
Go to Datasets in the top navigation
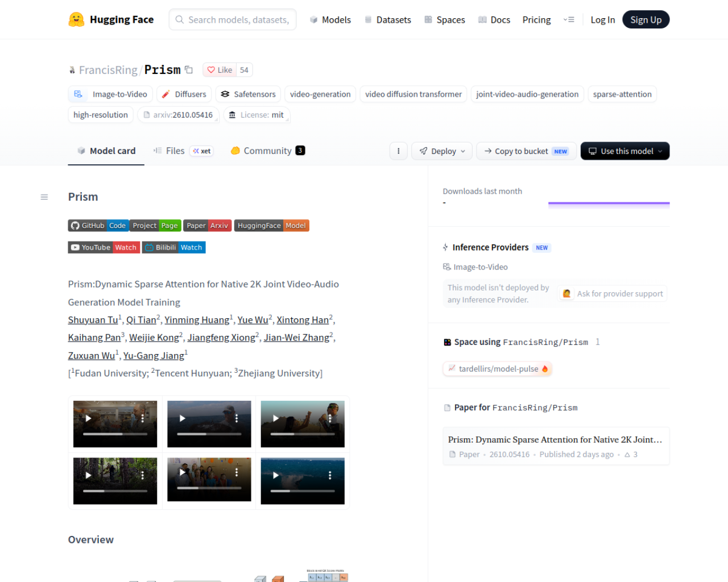point(387,20)
